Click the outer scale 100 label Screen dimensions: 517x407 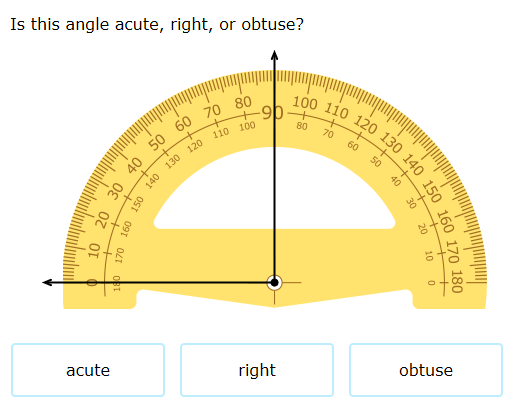point(305,103)
